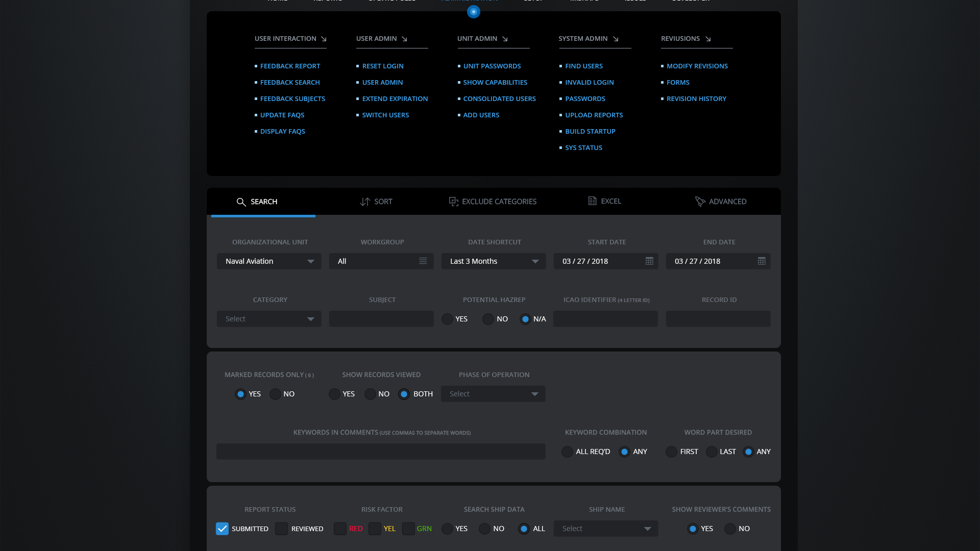This screenshot has height=551, width=980.
Task: Click the advanced tag icon
Action: (700, 202)
